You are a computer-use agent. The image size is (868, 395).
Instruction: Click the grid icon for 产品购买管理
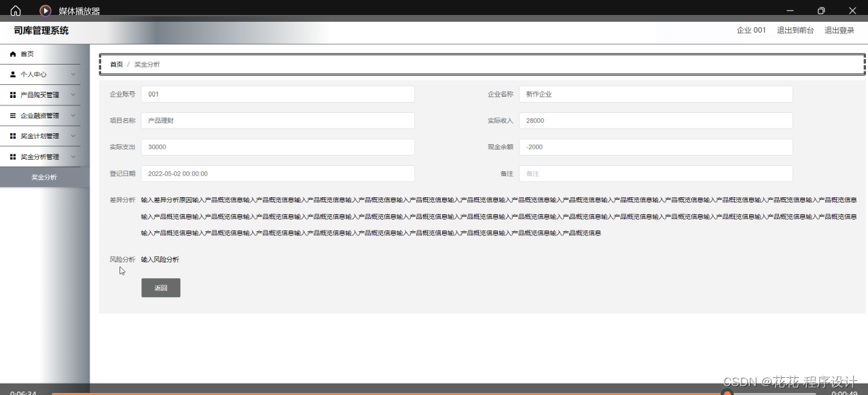tap(12, 95)
